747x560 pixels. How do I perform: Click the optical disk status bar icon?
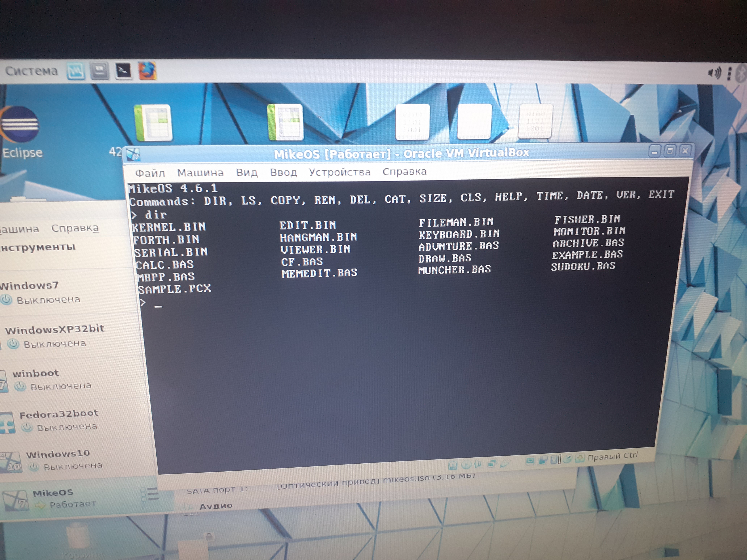coord(466,465)
